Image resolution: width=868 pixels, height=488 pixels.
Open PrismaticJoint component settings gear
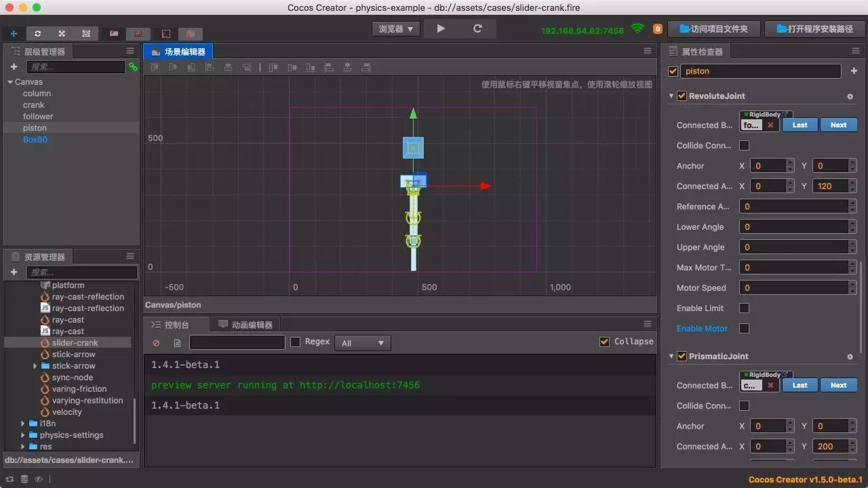point(850,357)
